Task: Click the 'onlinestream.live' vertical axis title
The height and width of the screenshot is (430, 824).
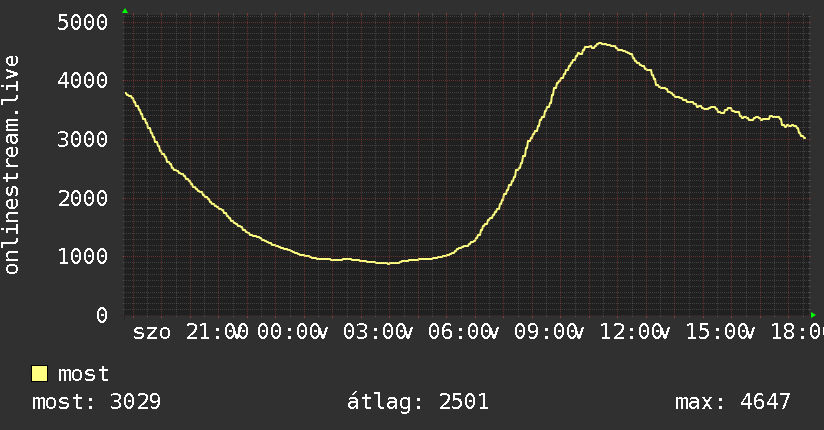Action: click(x=11, y=165)
